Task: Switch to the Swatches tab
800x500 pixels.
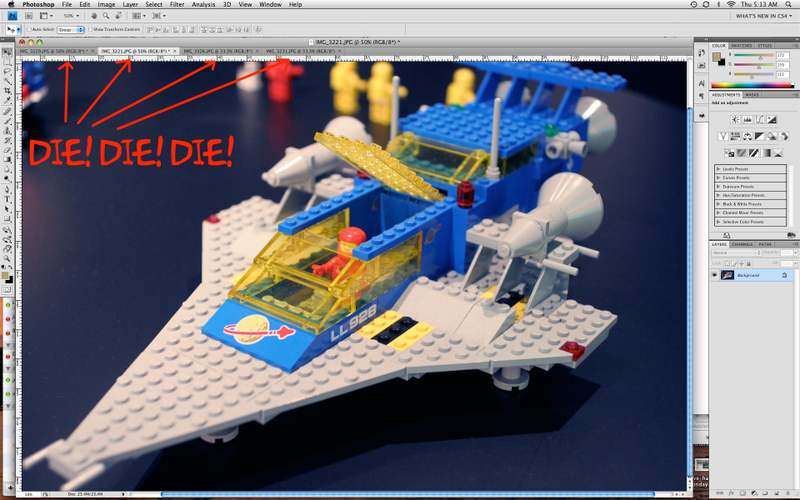Action: point(741,46)
